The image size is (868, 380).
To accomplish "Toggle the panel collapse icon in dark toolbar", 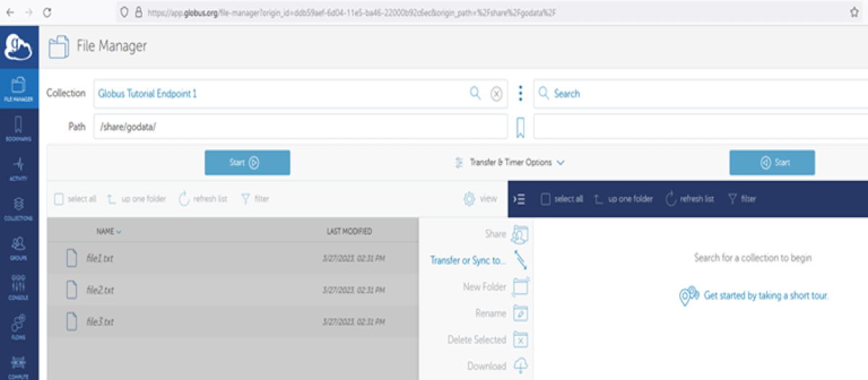I will tap(520, 198).
